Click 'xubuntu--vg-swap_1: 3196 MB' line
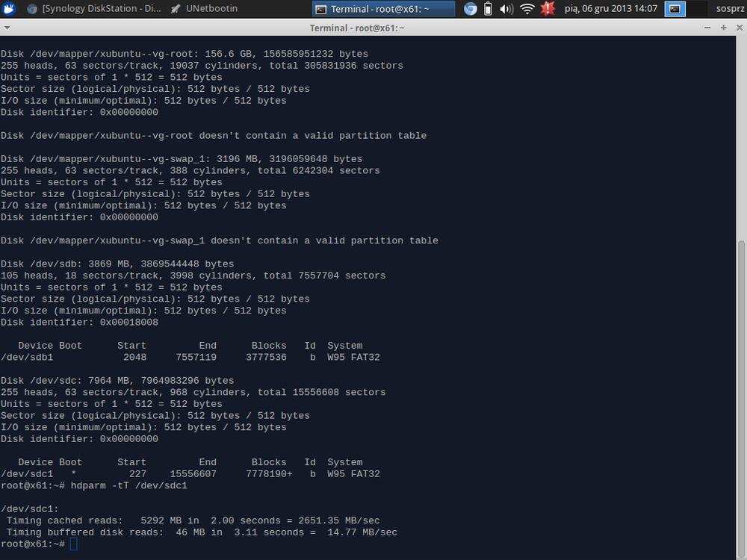747x560 pixels. pyautogui.click(x=182, y=158)
